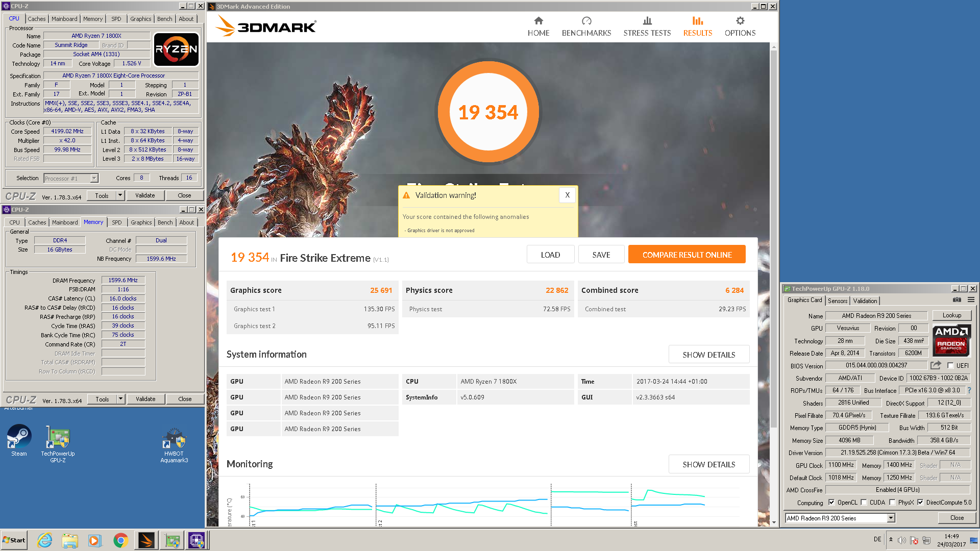The image size is (980, 551).
Task: Open the Tools dropdown arrow in lower CPU-Z
Action: tap(121, 399)
